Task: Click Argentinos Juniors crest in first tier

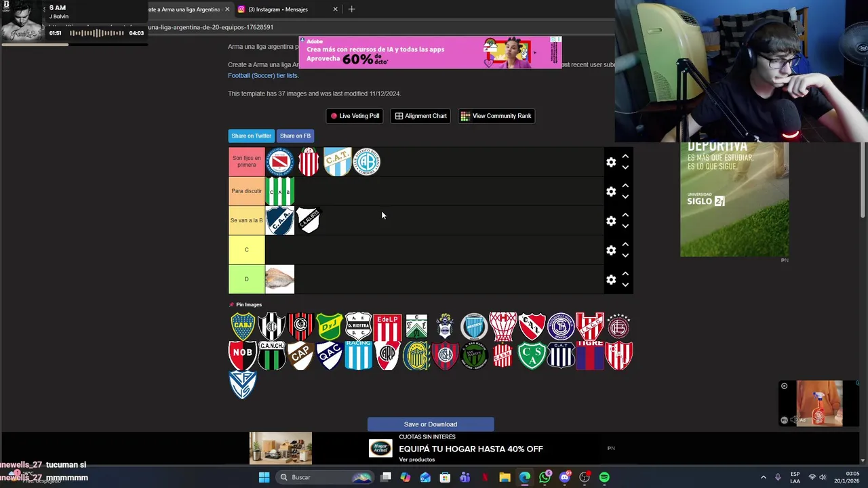Action: coord(279,162)
